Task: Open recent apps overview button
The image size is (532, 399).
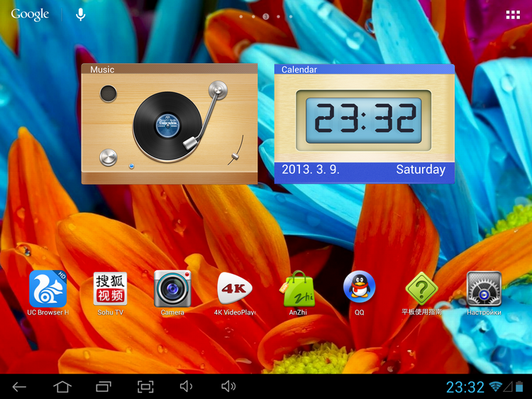Action: pyautogui.click(x=104, y=386)
